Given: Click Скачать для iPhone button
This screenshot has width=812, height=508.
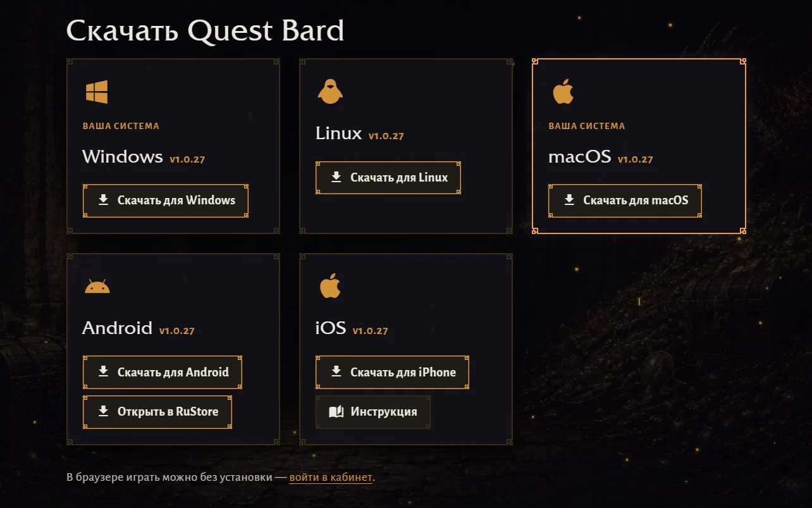Looking at the screenshot, I should click(x=392, y=372).
